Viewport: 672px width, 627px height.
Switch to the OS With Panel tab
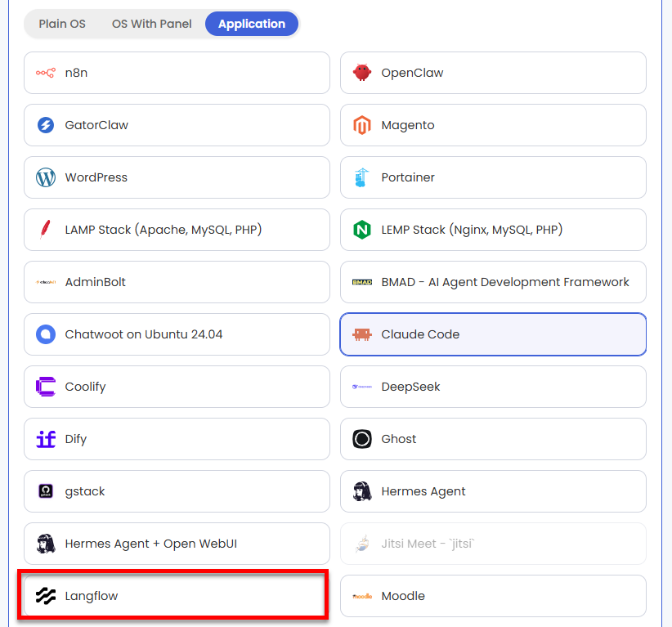[x=152, y=24]
